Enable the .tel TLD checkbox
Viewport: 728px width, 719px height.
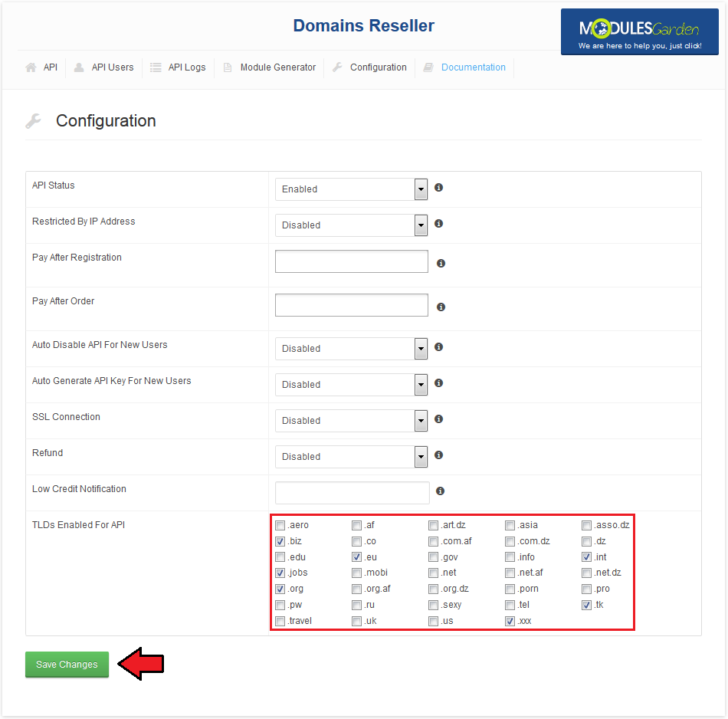(x=510, y=605)
